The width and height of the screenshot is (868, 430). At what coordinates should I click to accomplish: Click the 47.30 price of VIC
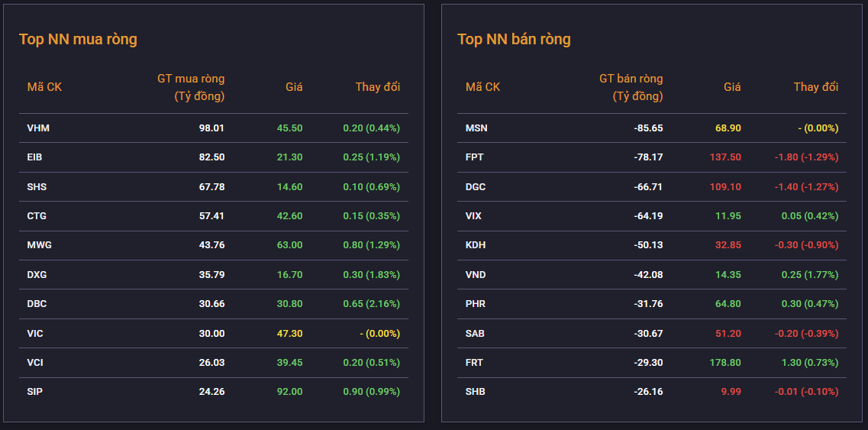290,334
